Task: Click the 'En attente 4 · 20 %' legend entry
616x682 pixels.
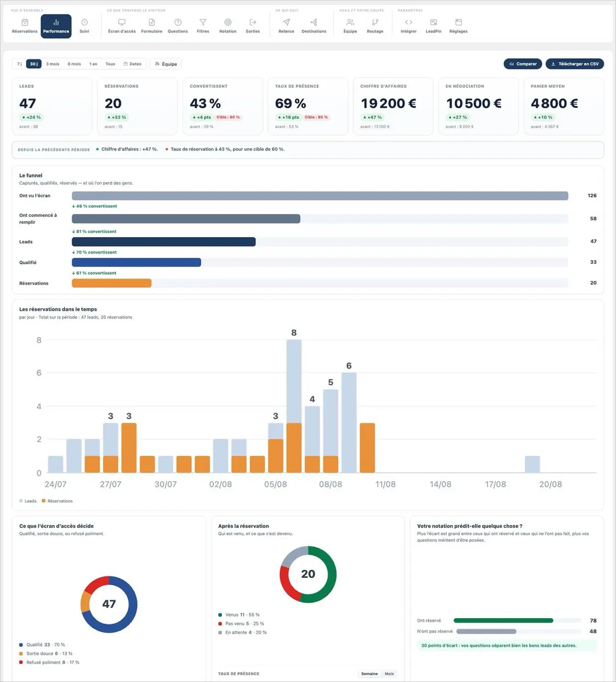Action: pos(243,632)
